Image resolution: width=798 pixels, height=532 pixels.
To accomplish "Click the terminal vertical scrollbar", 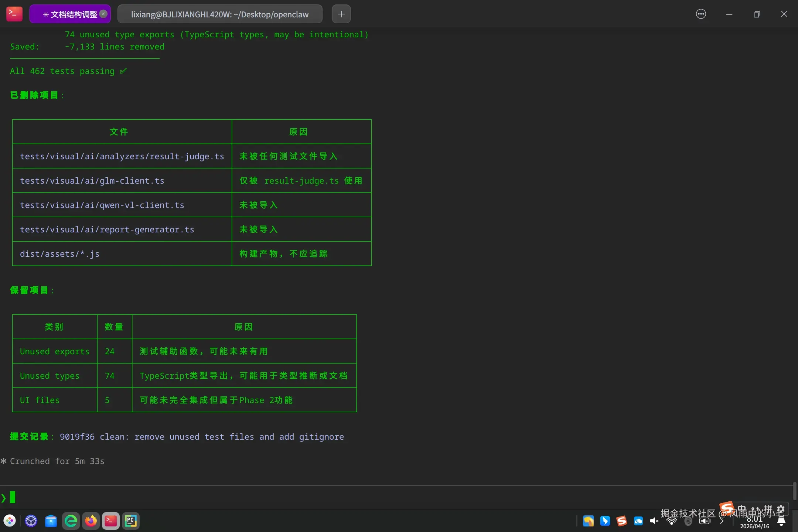I will point(794,491).
